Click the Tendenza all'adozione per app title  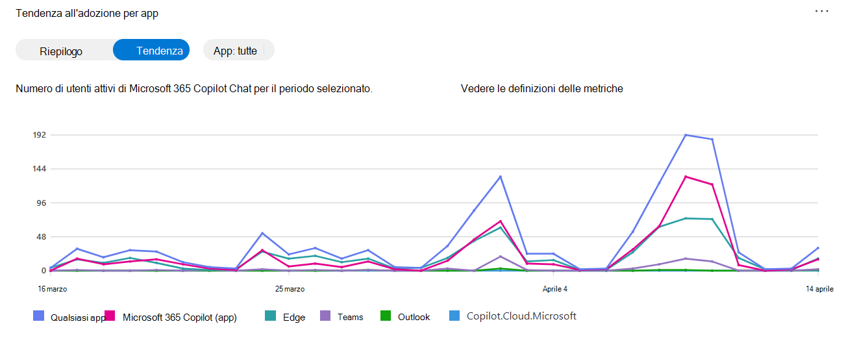point(87,13)
